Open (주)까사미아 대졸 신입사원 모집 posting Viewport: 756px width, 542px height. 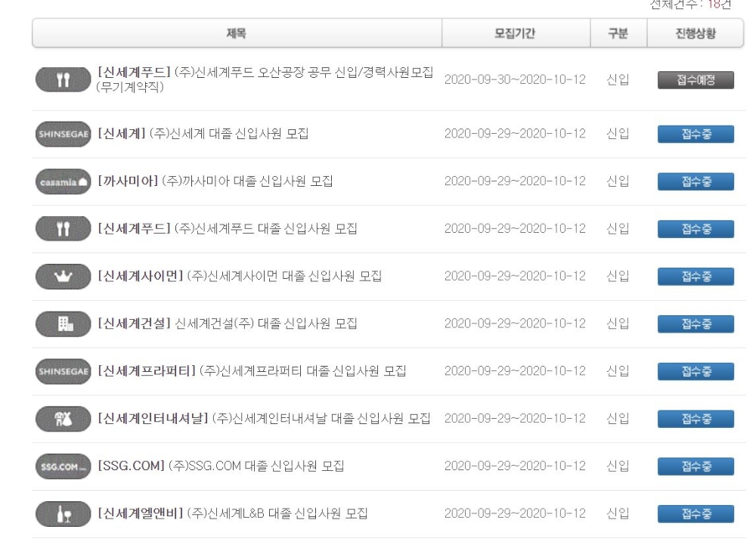pos(215,181)
